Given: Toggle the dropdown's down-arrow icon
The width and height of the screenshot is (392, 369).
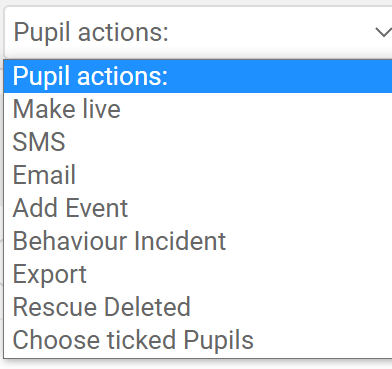Looking at the screenshot, I should [x=383, y=32].
